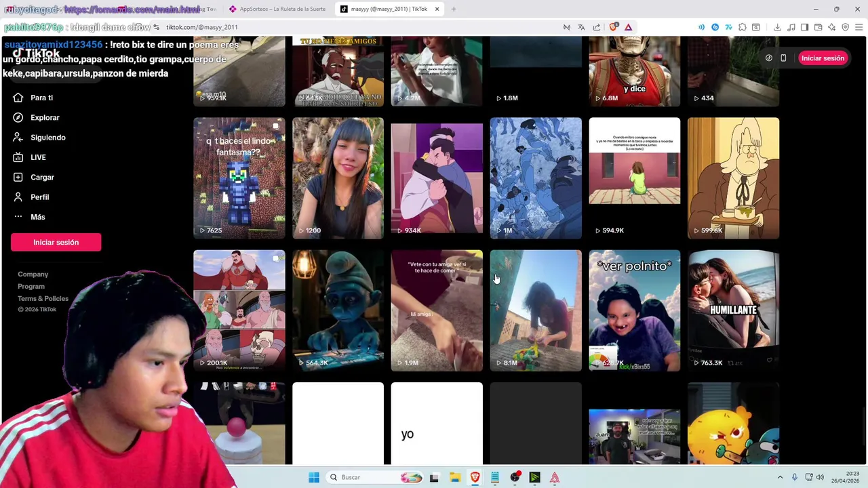Open the 1200 views girl video

click(338, 178)
